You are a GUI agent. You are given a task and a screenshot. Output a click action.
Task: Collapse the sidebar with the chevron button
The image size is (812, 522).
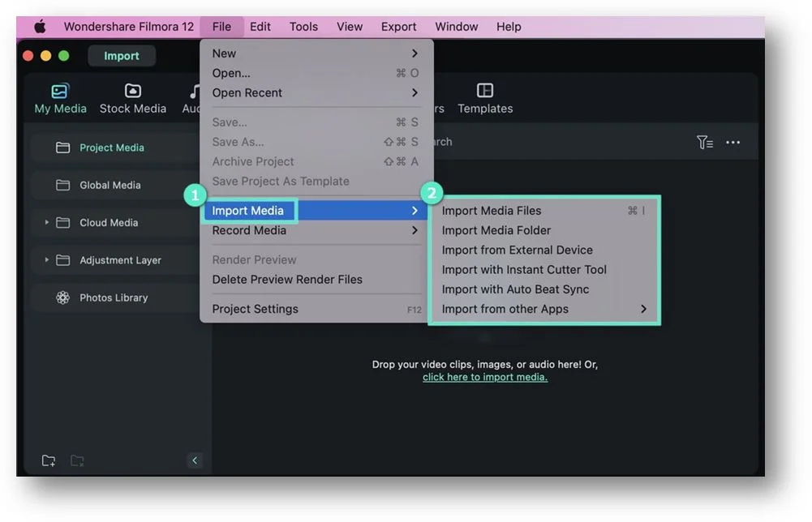[195, 460]
